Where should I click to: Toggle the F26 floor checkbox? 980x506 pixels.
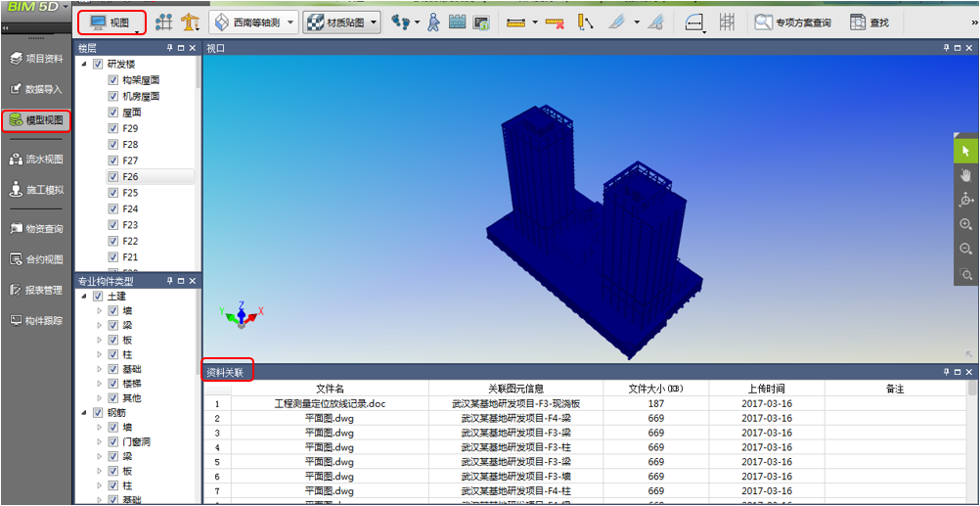click(113, 176)
